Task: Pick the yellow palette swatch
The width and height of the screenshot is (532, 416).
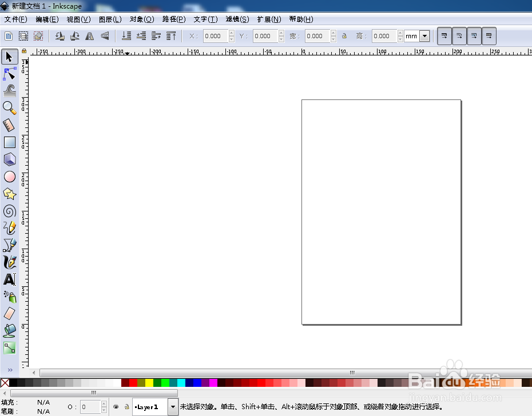Action: (x=149, y=383)
